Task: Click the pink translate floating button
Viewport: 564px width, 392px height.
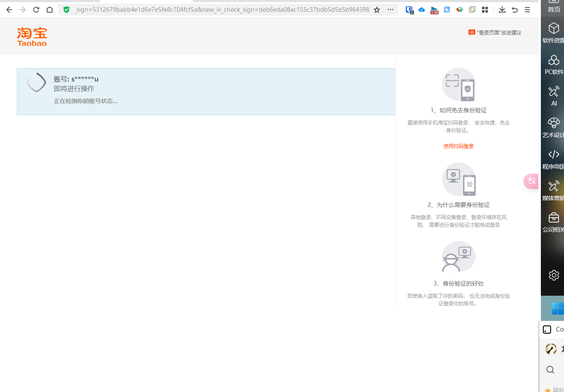Action: coord(531,181)
